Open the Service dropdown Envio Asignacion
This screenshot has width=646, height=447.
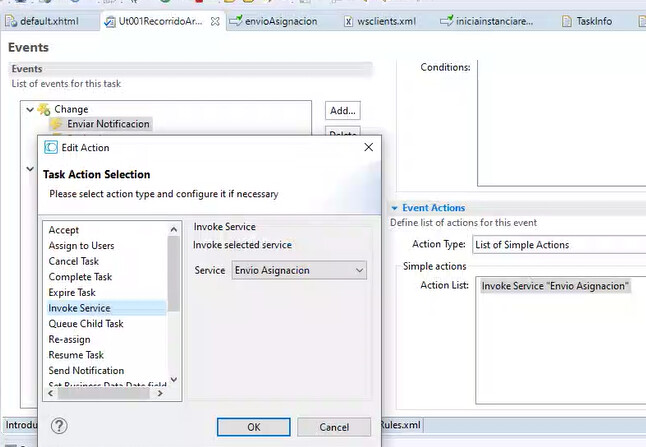pyautogui.click(x=299, y=270)
